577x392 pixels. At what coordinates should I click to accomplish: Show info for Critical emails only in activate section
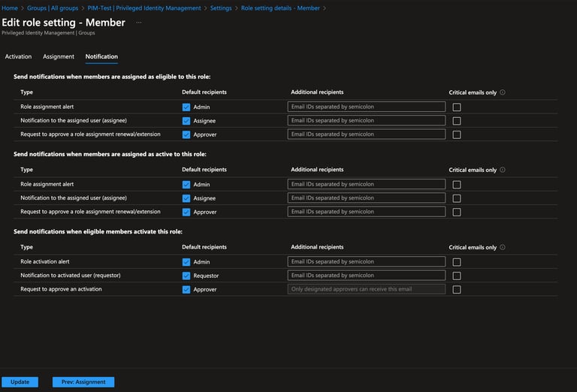coord(503,247)
